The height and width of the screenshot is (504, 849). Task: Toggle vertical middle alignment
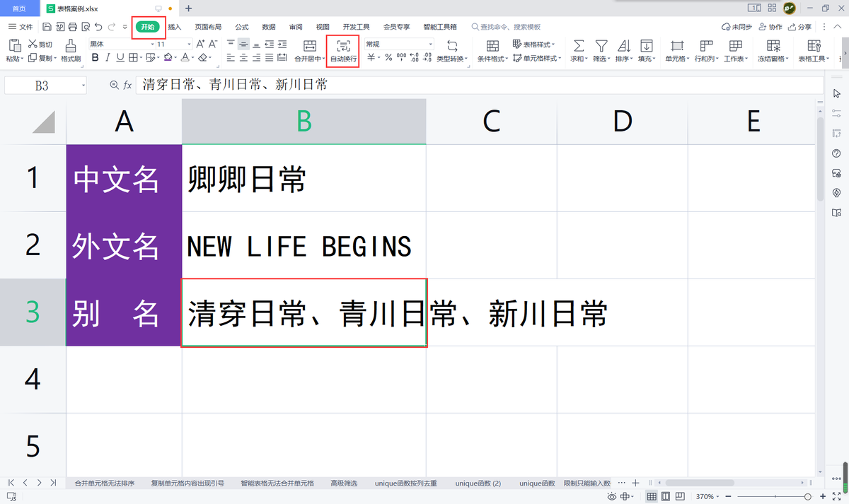243,44
